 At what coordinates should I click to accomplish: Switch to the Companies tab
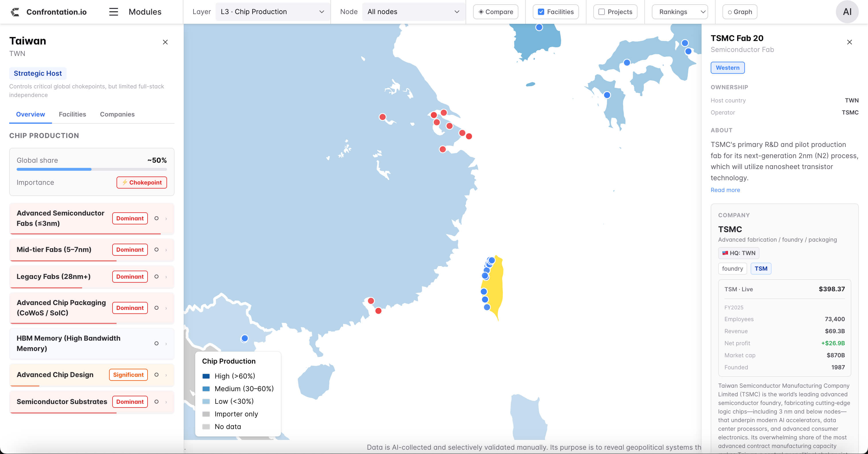click(117, 114)
